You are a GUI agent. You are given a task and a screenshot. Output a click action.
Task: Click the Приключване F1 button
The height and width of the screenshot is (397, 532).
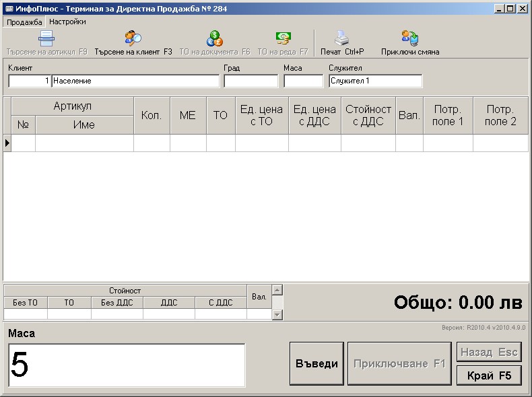click(x=399, y=363)
